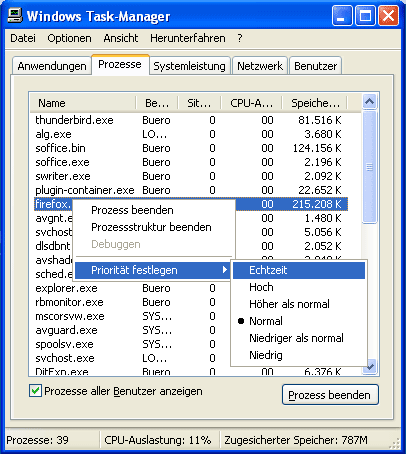This screenshot has height=454, width=406.
Task: Open the Herunterfahren menu
Action: [188, 38]
